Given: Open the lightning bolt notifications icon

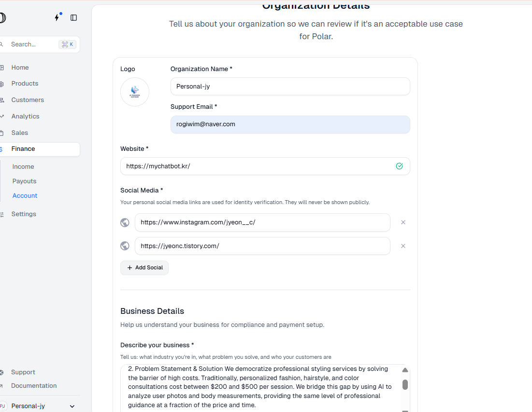Looking at the screenshot, I should [x=57, y=17].
